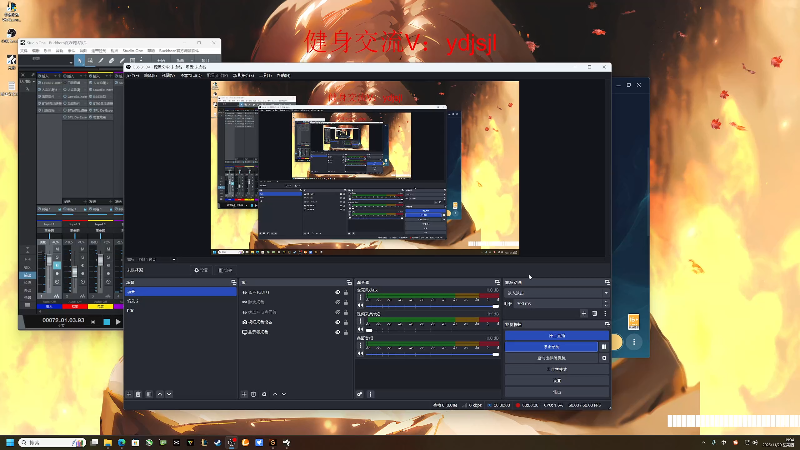Open scene filters icon in the Scenes panel toolbar
This screenshot has width=800, height=450.
pyautogui.click(x=149, y=394)
